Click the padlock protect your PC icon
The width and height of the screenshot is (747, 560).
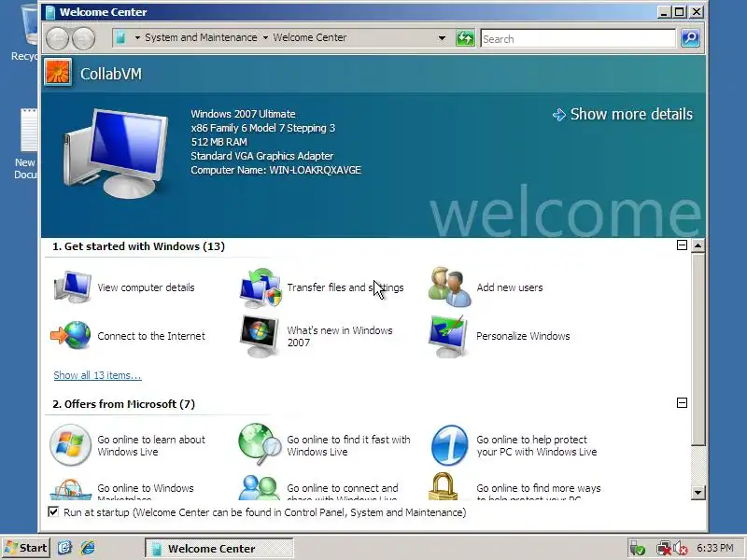coord(443,485)
